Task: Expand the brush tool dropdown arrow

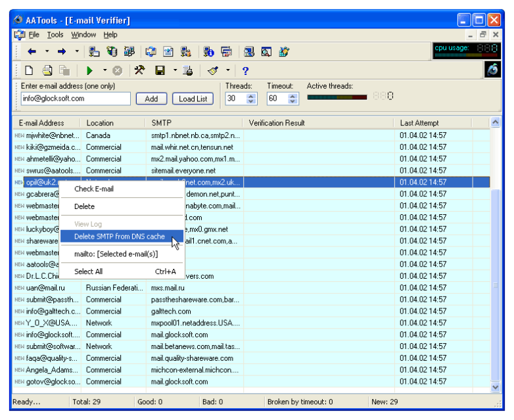Action: click(228, 70)
